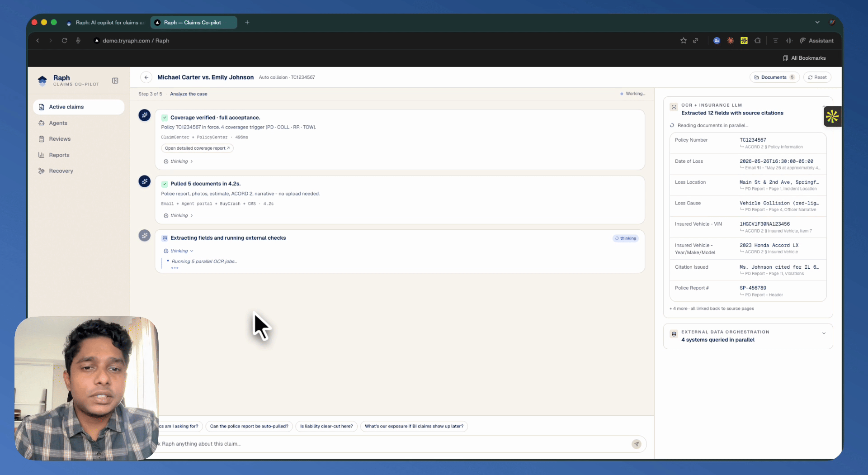Navigate to Recovery in the sidebar
This screenshot has width=868, height=475.
pos(79,171)
